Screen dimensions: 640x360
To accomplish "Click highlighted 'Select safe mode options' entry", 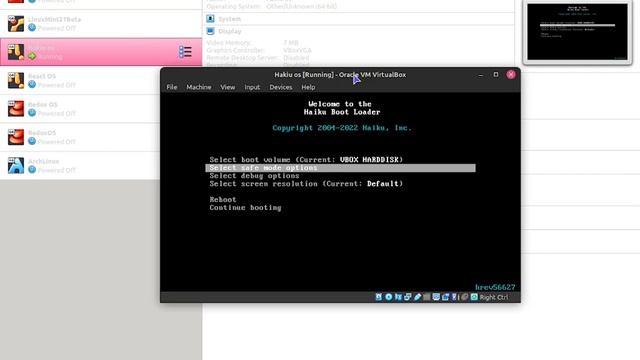I will click(340, 168).
